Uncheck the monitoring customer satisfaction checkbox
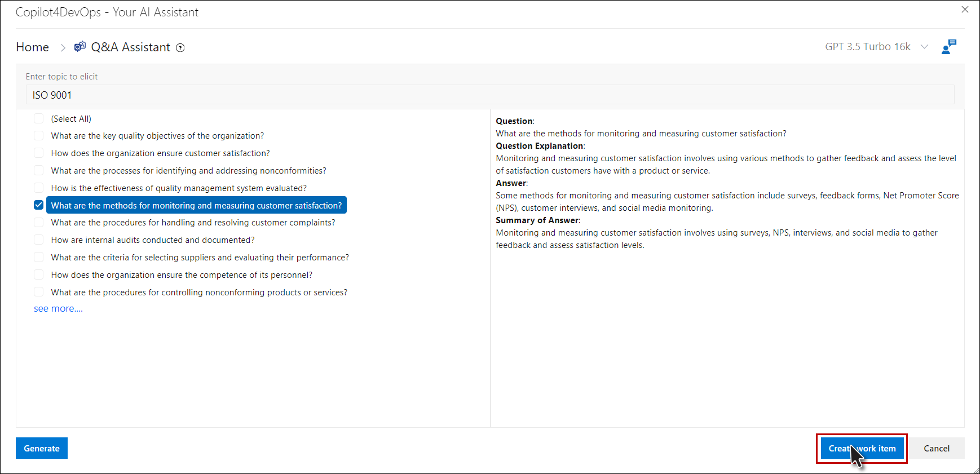The height and width of the screenshot is (474, 980). coord(38,205)
